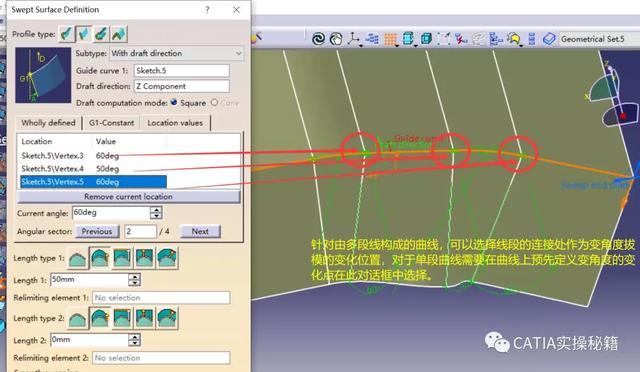Choose third Length type 2 icon
Viewport: 640px width, 372px height.
coord(122,318)
